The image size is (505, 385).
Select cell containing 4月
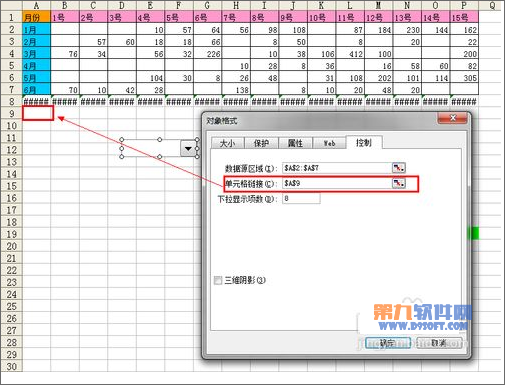coord(36,66)
